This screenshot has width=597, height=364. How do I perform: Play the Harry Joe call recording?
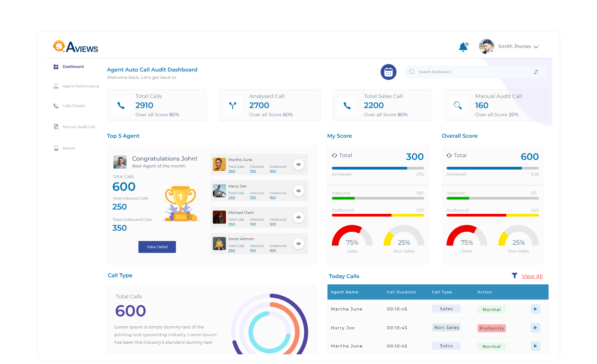(535, 328)
